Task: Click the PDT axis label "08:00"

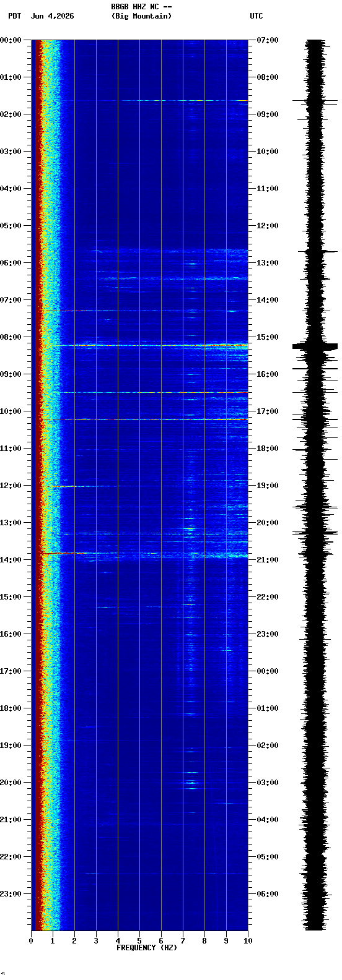Action: tap(11, 337)
